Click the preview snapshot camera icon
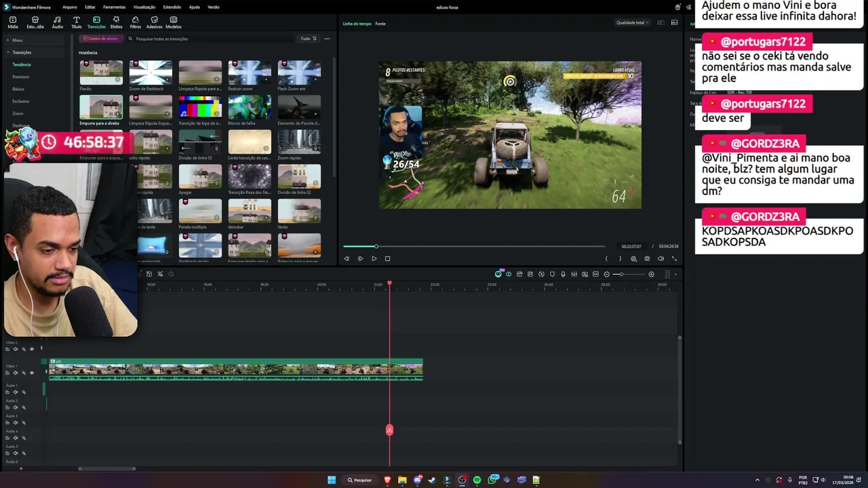The image size is (868, 488). [x=647, y=258]
